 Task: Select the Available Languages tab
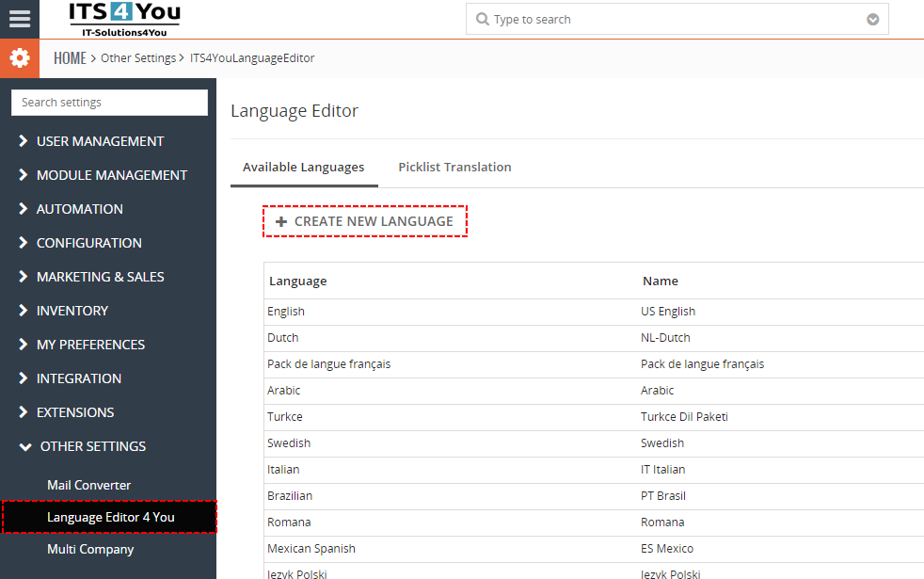303,167
